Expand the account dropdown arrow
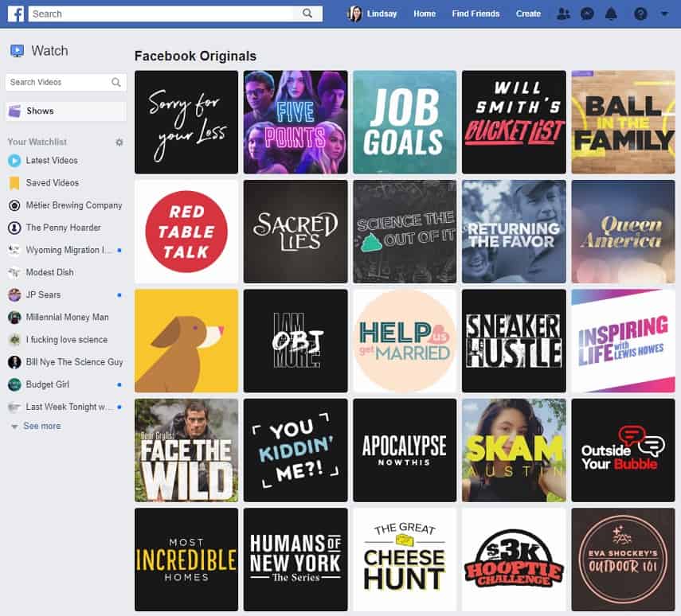Viewport: 681px width, 616px height. 664,14
